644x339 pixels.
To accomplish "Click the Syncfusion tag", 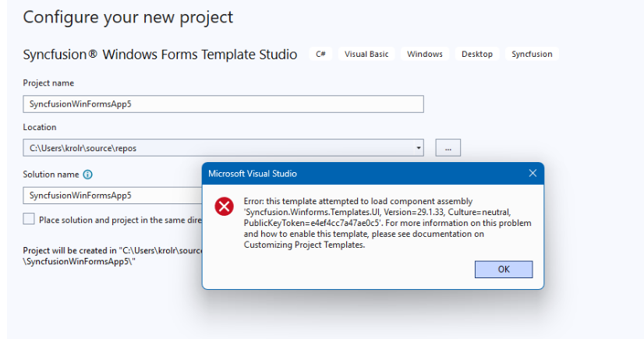I will (x=532, y=55).
